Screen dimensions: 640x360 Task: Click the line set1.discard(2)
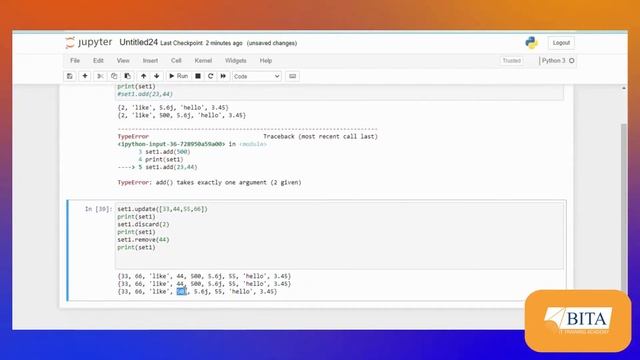[x=143, y=224]
